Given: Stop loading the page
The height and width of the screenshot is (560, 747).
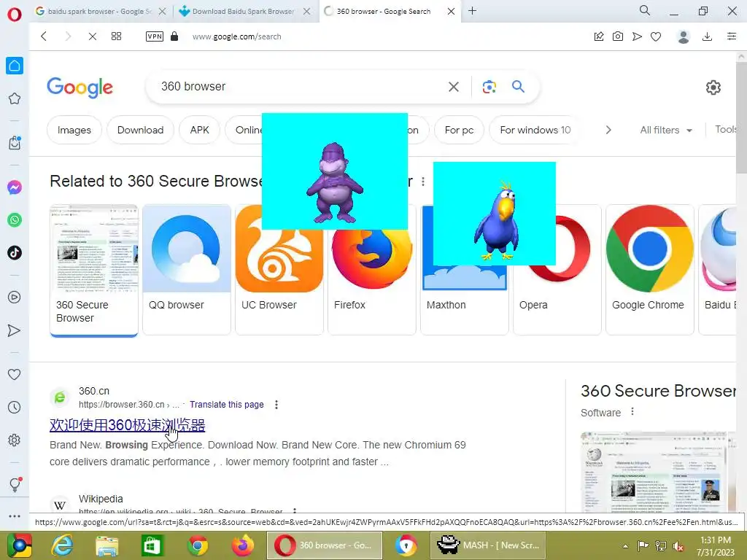Looking at the screenshot, I should (x=93, y=36).
